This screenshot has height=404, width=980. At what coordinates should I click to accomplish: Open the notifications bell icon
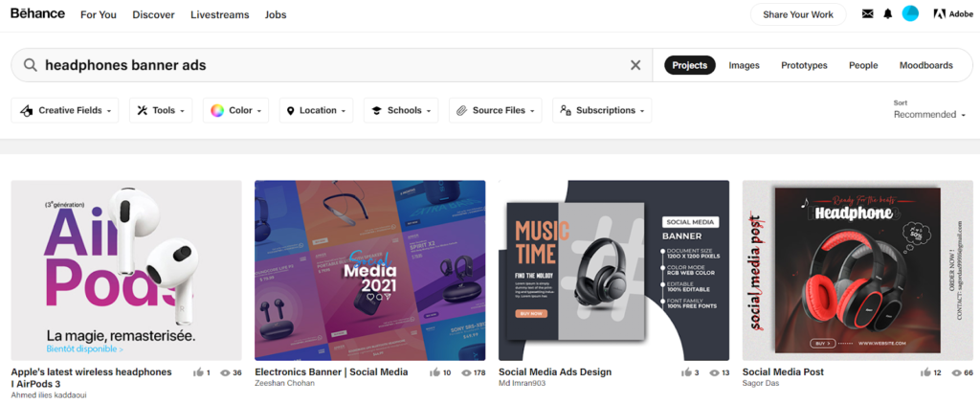coord(887,14)
